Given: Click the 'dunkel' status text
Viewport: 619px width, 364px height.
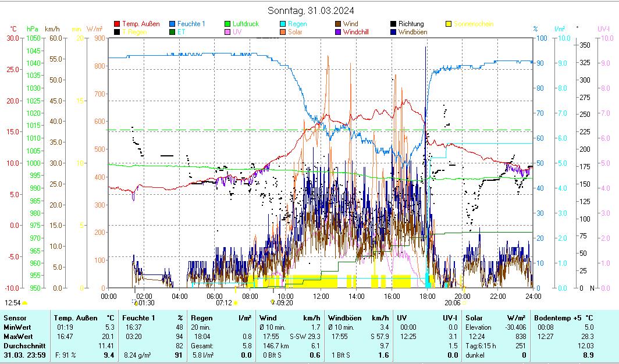Looking at the screenshot, I should coord(475,355).
